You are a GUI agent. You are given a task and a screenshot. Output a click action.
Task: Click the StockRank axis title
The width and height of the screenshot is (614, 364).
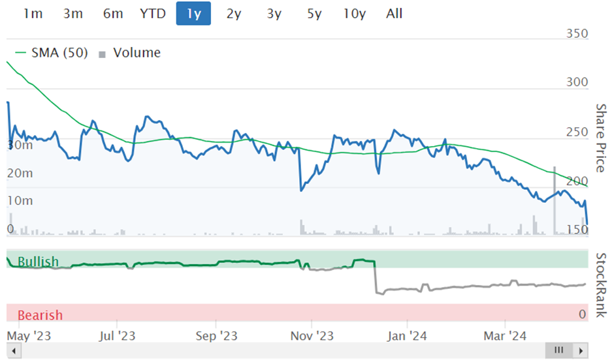point(601,285)
